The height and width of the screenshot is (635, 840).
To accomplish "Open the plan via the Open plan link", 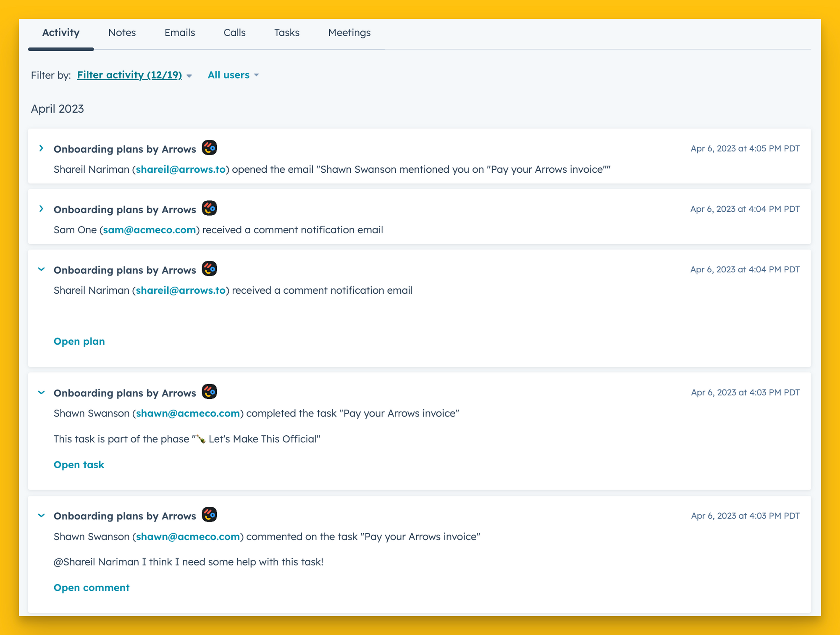I will pyautogui.click(x=79, y=341).
